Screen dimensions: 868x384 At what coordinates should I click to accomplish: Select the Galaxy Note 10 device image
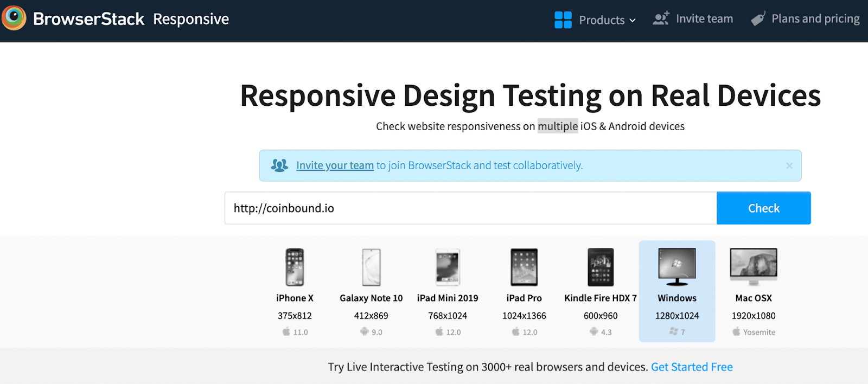[372, 267]
